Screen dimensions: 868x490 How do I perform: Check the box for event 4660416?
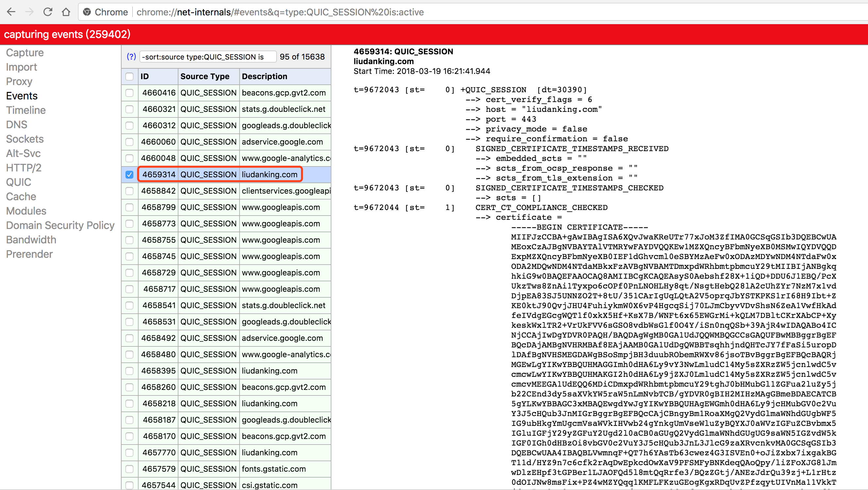(129, 93)
